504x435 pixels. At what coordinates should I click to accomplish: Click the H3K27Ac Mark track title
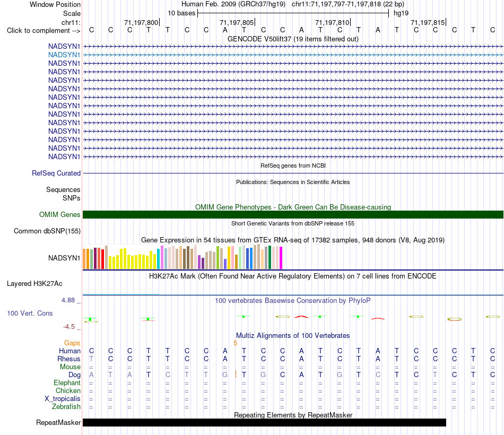(293, 276)
